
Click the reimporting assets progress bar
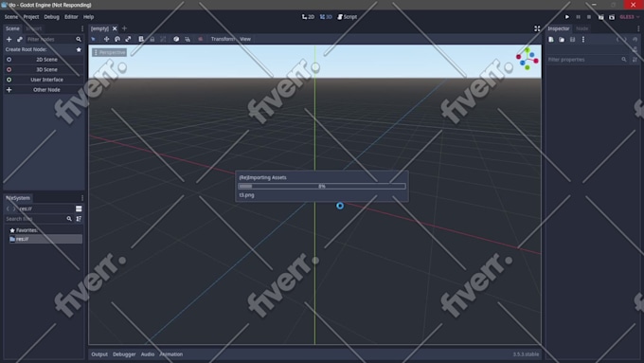click(322, 186)
